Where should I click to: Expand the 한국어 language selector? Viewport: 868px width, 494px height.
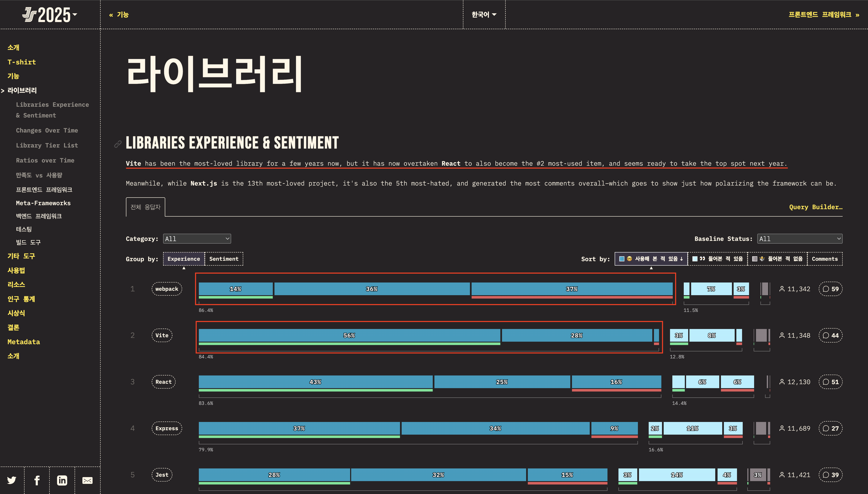484,15
